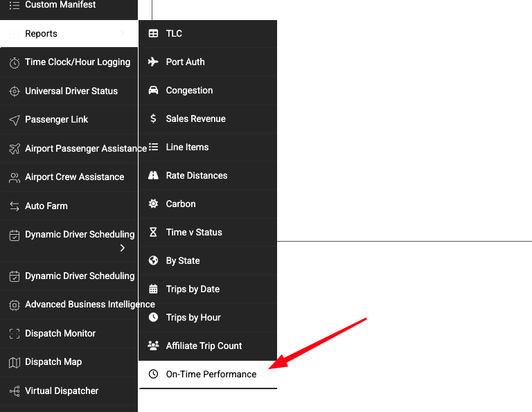Click the hourglass icon for Time v Status
532x412 pixels.
(x=153, y=232)
